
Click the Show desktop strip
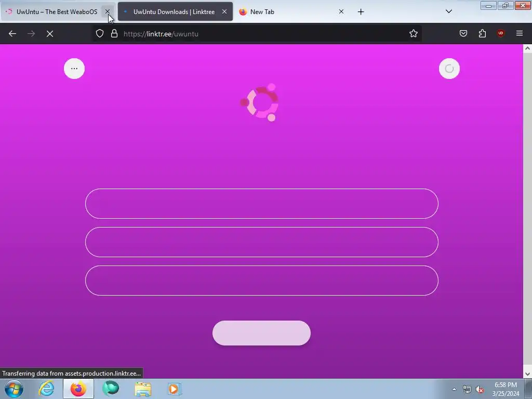click(528, 389)
